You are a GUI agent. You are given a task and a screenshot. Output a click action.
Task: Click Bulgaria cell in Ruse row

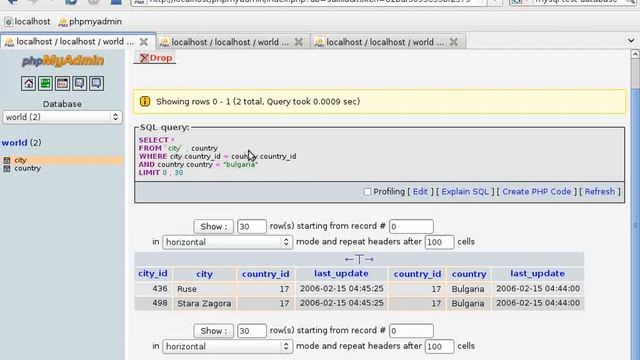click(x=469, y=289)
